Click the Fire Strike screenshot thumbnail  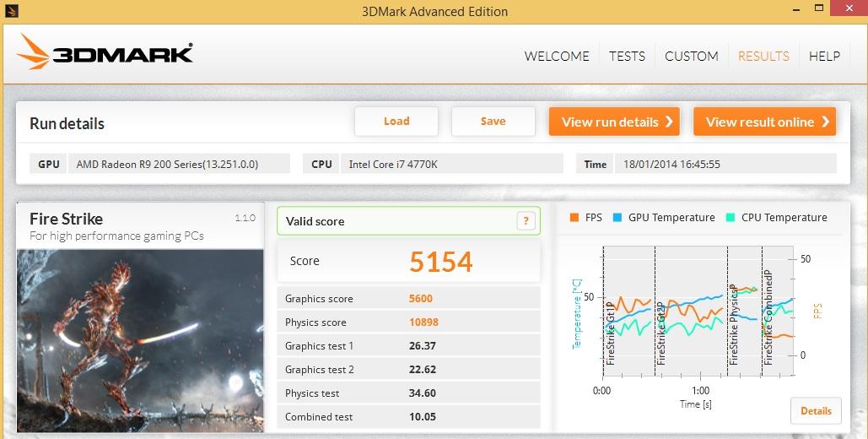click(x=140, y=340)
